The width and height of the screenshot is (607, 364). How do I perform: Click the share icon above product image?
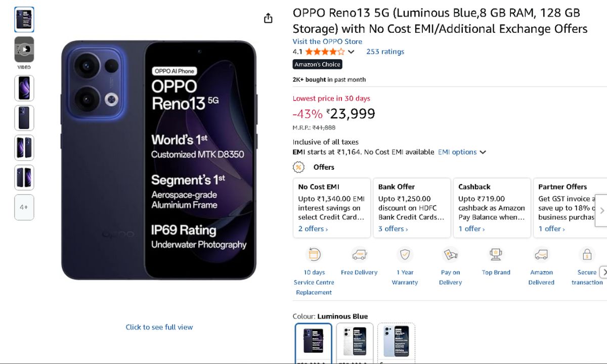268,18
